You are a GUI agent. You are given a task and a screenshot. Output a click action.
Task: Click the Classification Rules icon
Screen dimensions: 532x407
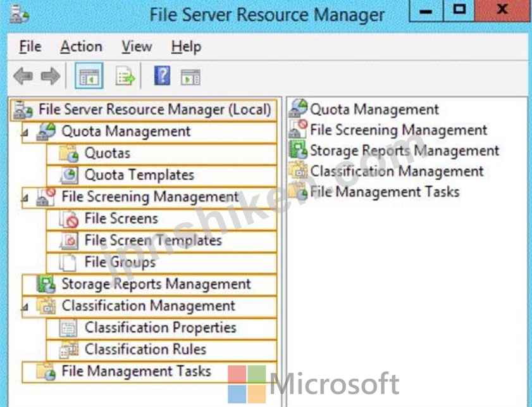(69, 350)
